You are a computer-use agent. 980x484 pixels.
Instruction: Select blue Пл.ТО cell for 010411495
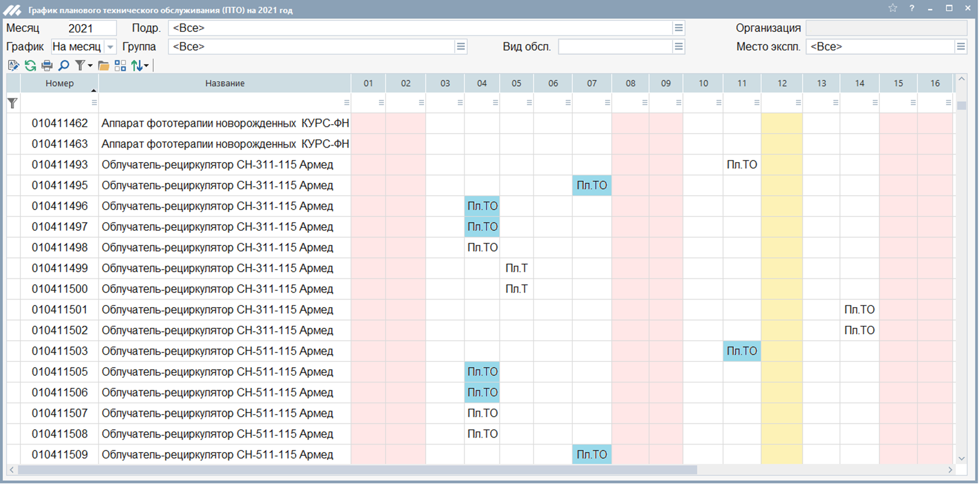592,185
